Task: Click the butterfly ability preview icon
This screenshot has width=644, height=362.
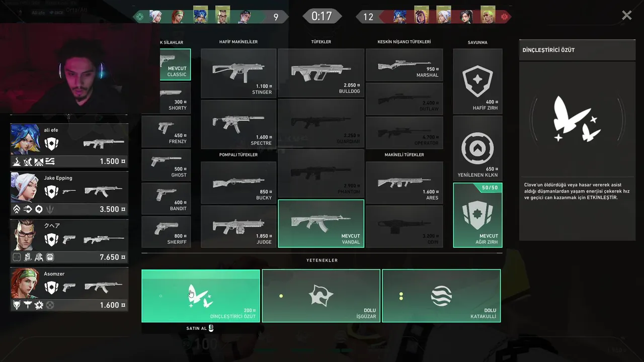Action: coord(578,120)
